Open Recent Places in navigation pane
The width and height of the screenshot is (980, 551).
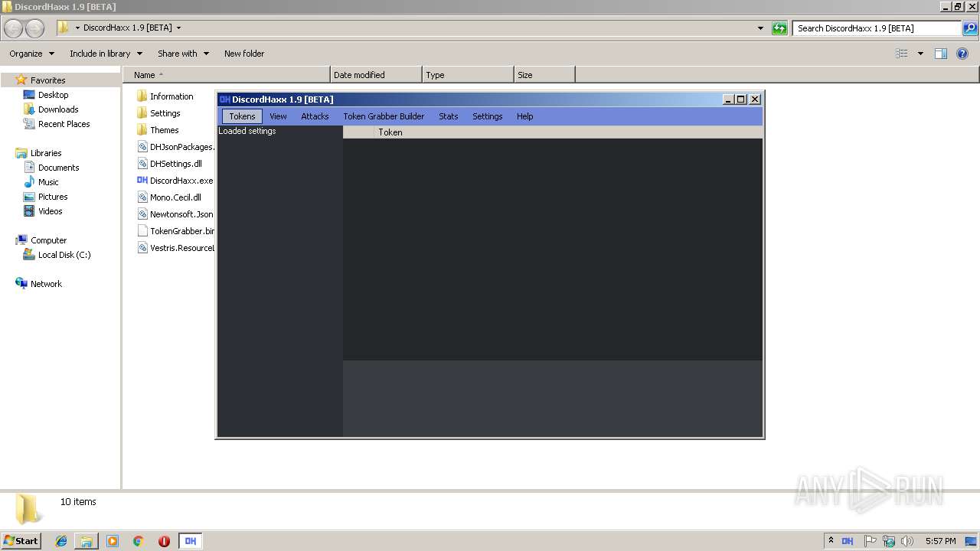pyautogui.click(x=64, y=124)
